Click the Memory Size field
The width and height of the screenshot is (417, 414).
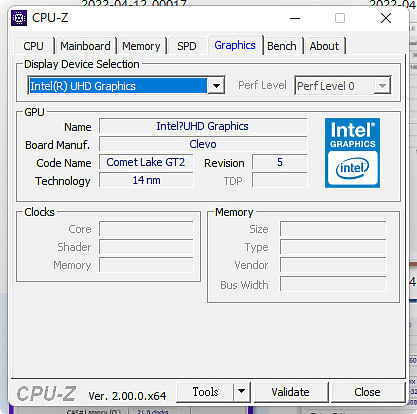click(333, 229)
